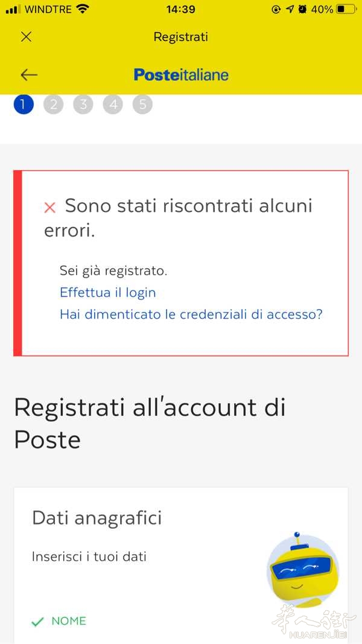Tap the Registrati page title
Viewport: 362px width, 644px height.
[181, 37]
